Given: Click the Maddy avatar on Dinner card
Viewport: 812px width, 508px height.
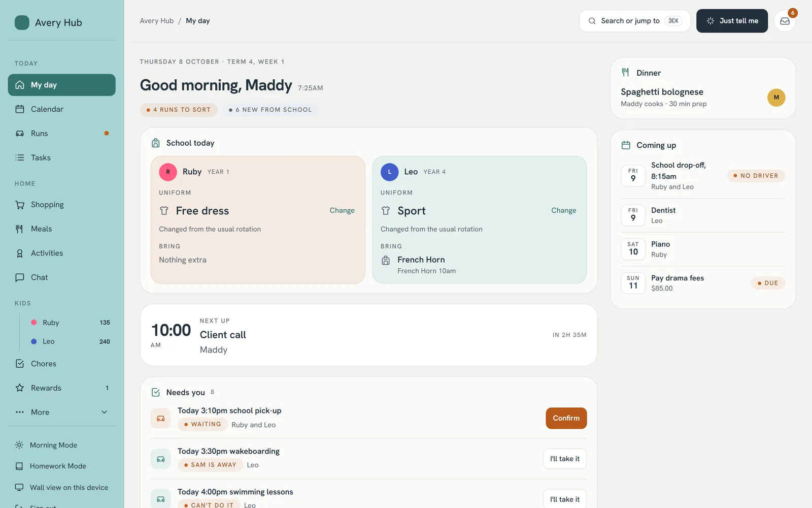Looking at the screenshot, I should point(776,98).
